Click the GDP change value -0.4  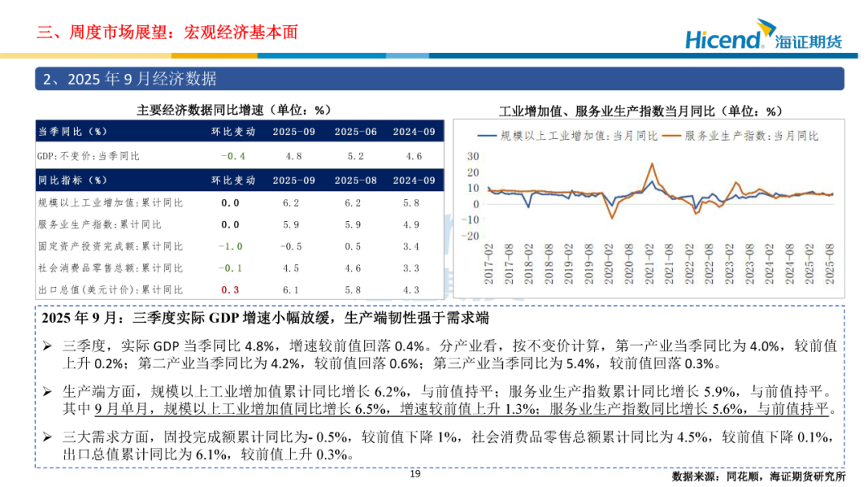pos(233,156)
